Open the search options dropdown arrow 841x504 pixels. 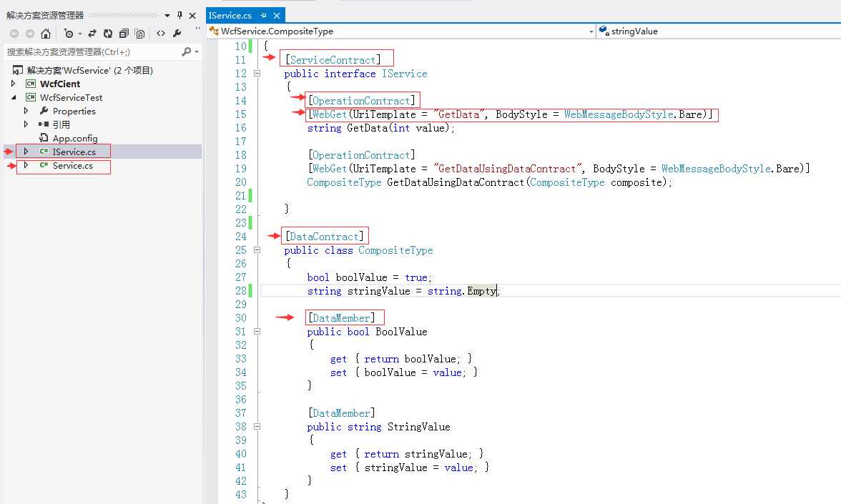point(197,52)
